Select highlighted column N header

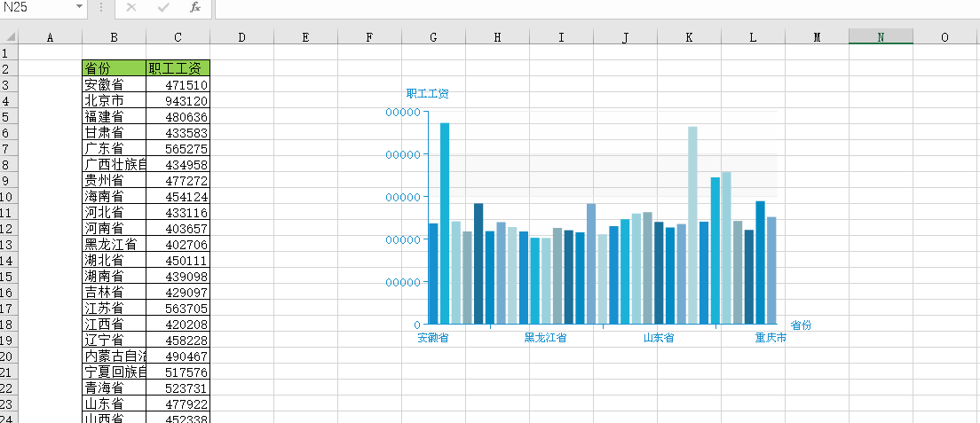(x=881, y=37)
